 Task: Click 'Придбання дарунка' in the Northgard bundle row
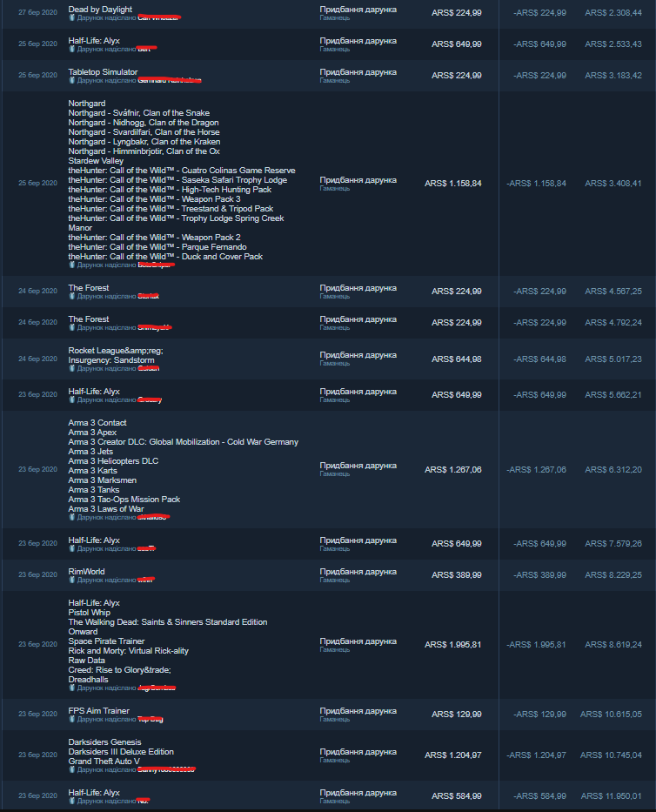tap(358, 179)
